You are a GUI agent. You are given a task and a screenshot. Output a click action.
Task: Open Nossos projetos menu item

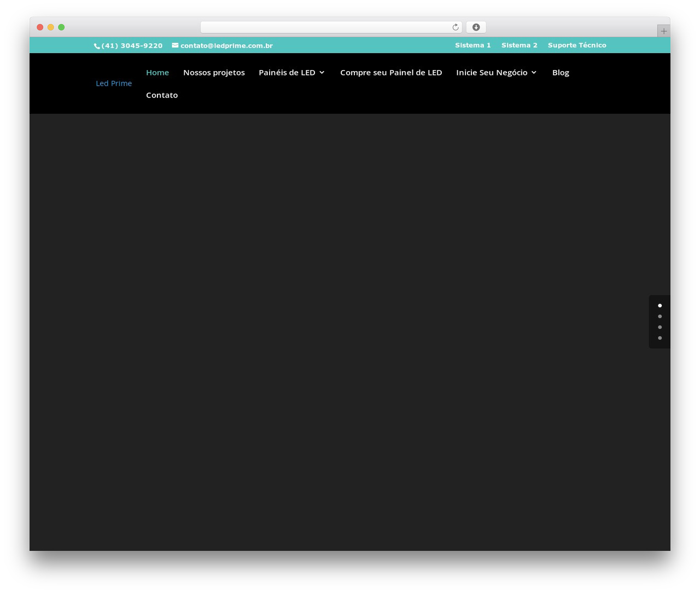(214, 73)
